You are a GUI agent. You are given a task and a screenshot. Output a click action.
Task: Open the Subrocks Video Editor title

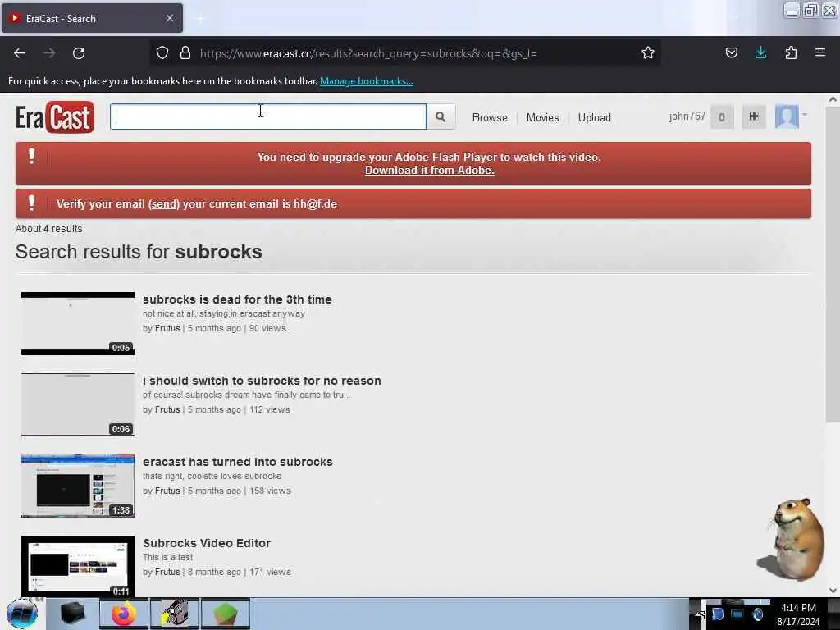207,543
